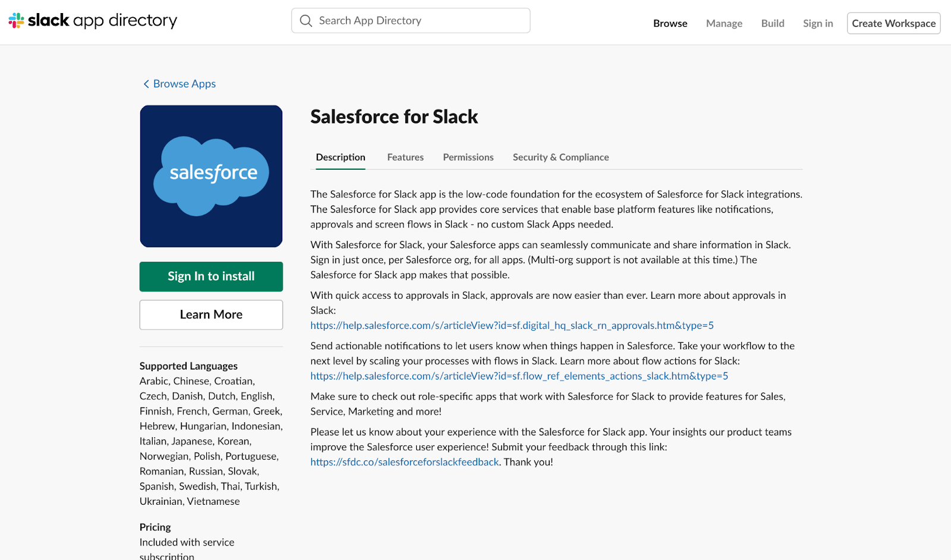
Task: Open the Manage menu item
Action: pos(724,23)
